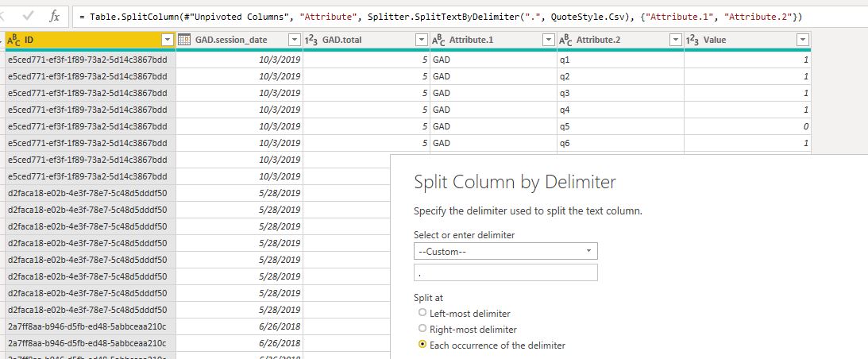
Task: Click first 5/28/2019 date cell
Action: [239, 193]
